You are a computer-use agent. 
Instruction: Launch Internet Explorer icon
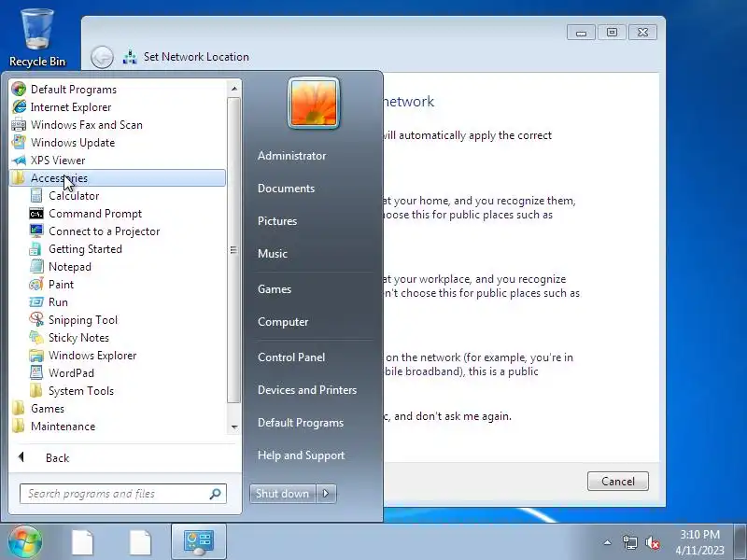pos(19,106)
